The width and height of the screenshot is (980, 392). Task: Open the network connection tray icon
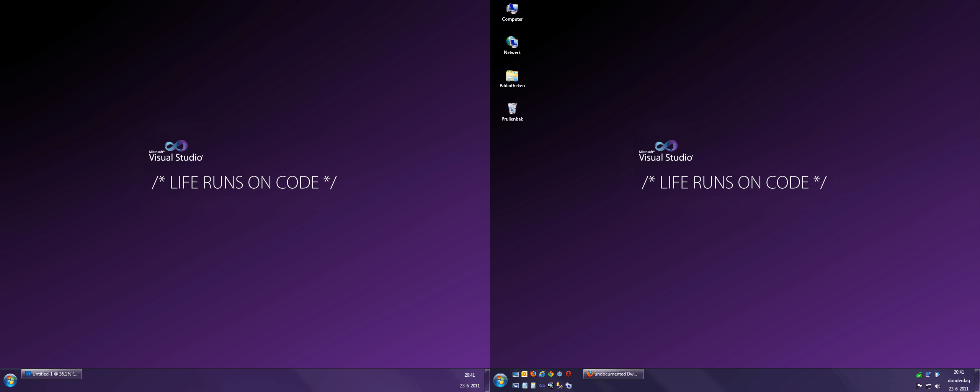(x=928, y=386)
